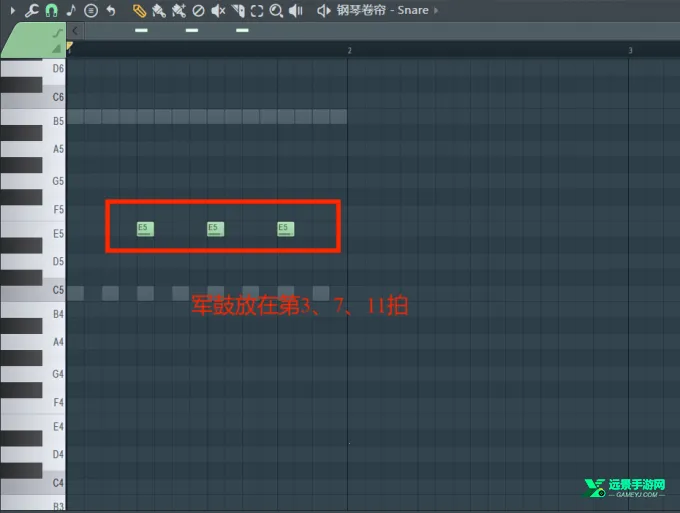Click the F4 piano key

(x=33, y=403)
